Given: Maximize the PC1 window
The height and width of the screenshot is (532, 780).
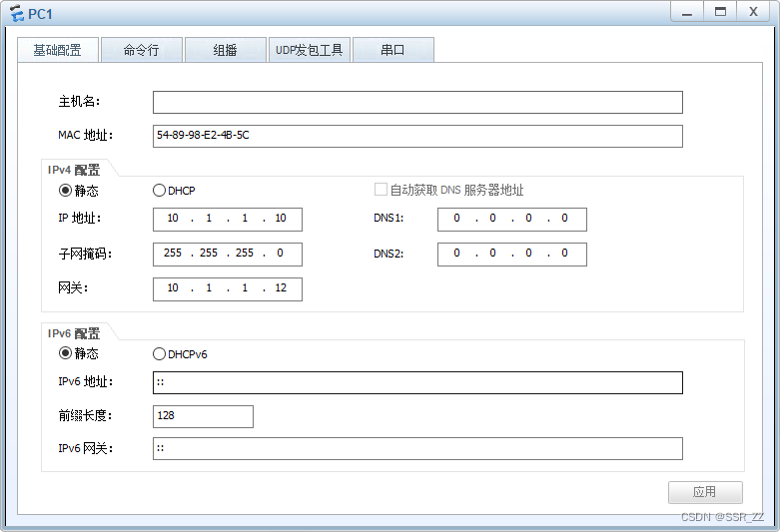Looking at the screenshot, I should coord(720,12).
